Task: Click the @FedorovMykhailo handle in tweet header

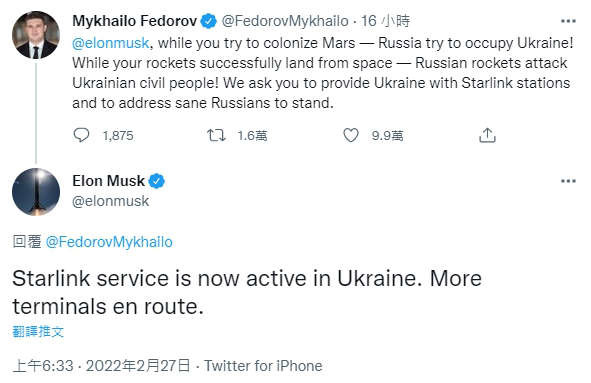Action: click(285, 21)
